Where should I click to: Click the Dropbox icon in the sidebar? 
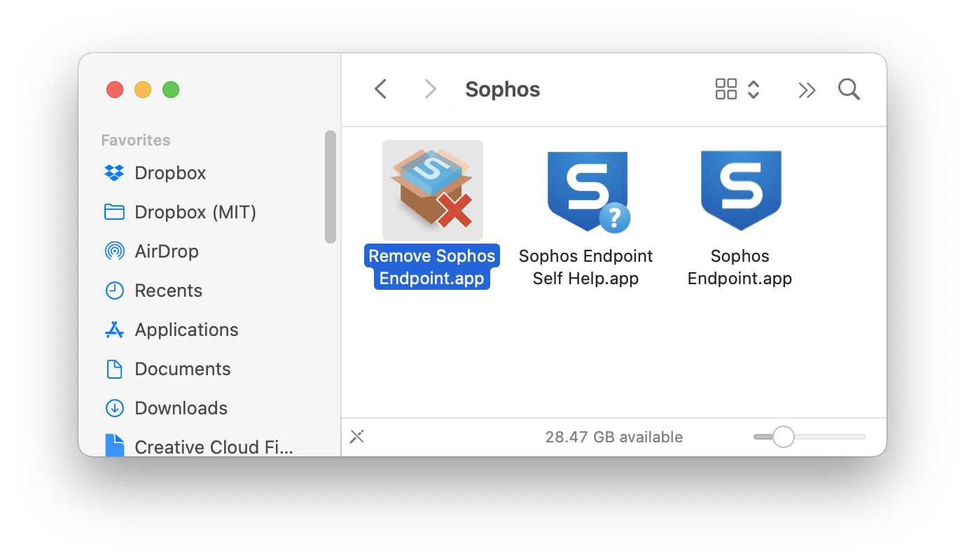point(114,173)
